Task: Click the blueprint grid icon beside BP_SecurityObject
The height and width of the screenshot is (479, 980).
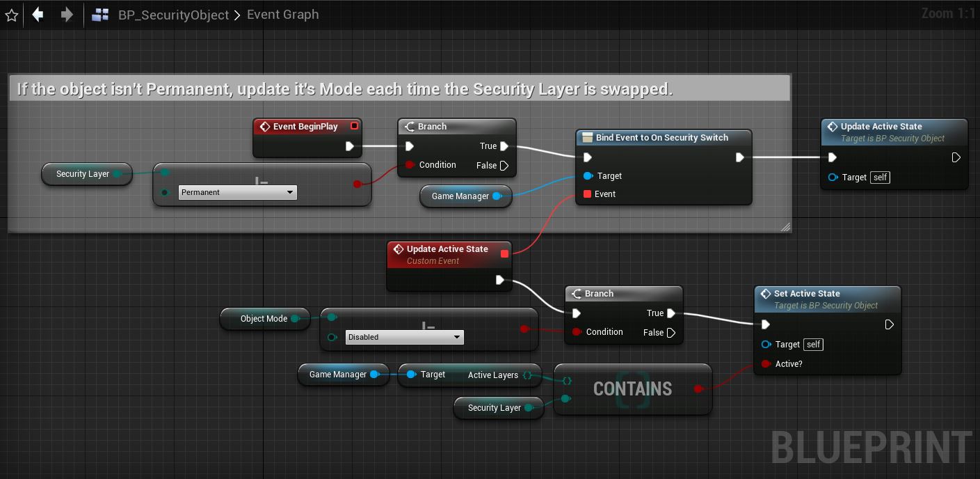Action: coord(100,15)
